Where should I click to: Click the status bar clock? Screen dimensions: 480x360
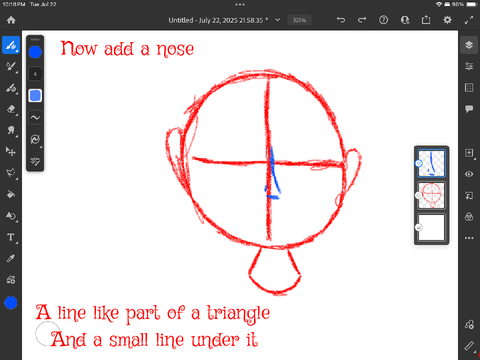[x=14, y=4]
